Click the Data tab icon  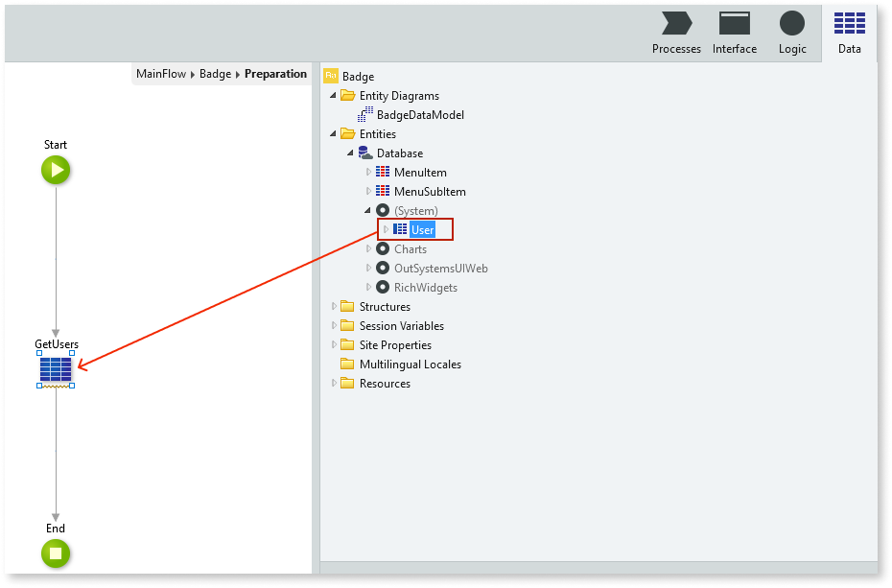click(849, 26)
